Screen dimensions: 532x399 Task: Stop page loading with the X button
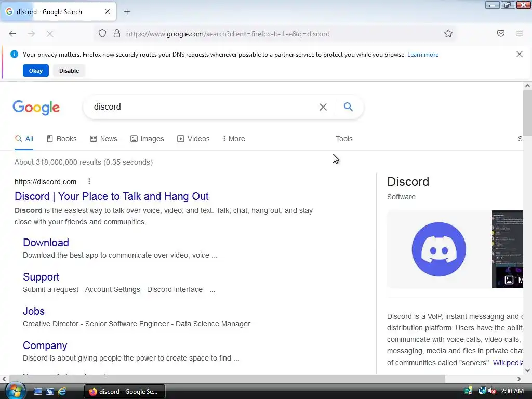pos(50,34)
